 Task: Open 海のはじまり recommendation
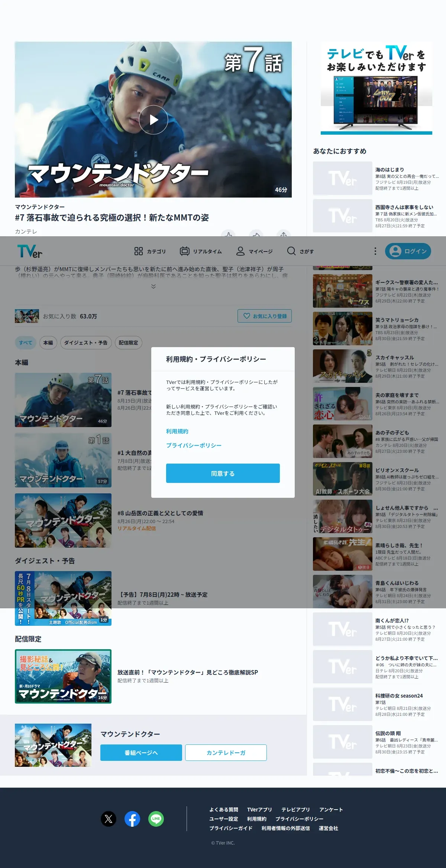pyautogui.click(x=376, y=178)
